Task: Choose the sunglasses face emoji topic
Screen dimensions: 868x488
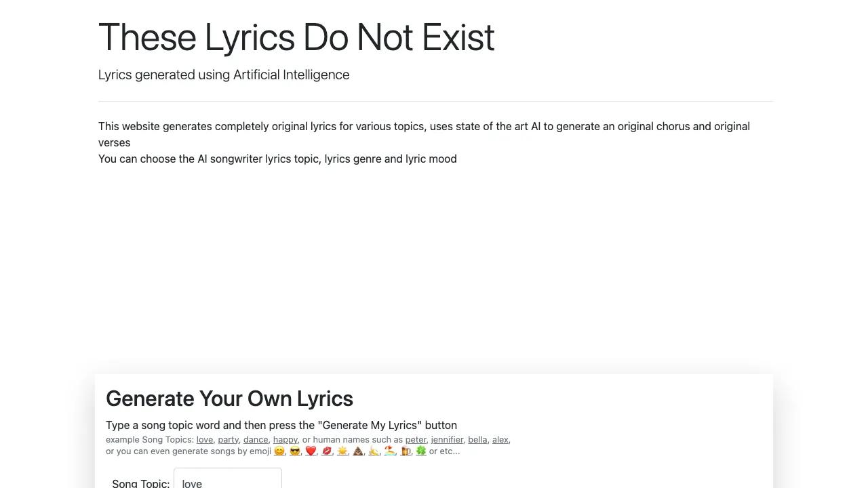Action: (295, 451)
